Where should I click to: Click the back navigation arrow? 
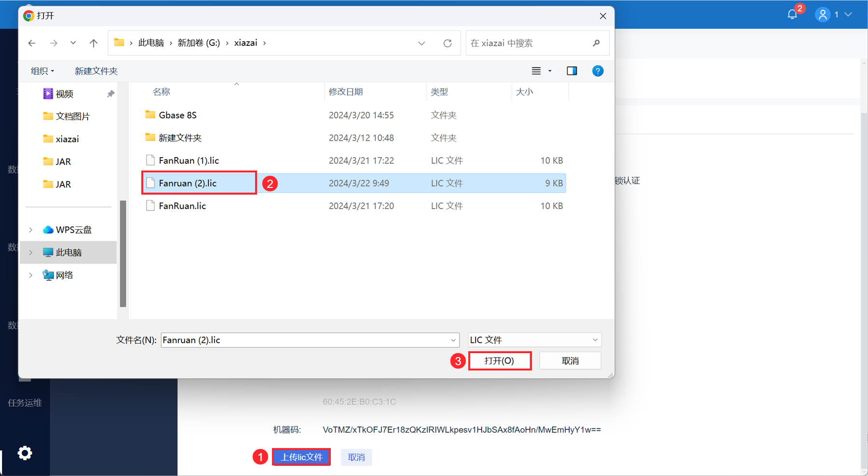click(32, 43)
